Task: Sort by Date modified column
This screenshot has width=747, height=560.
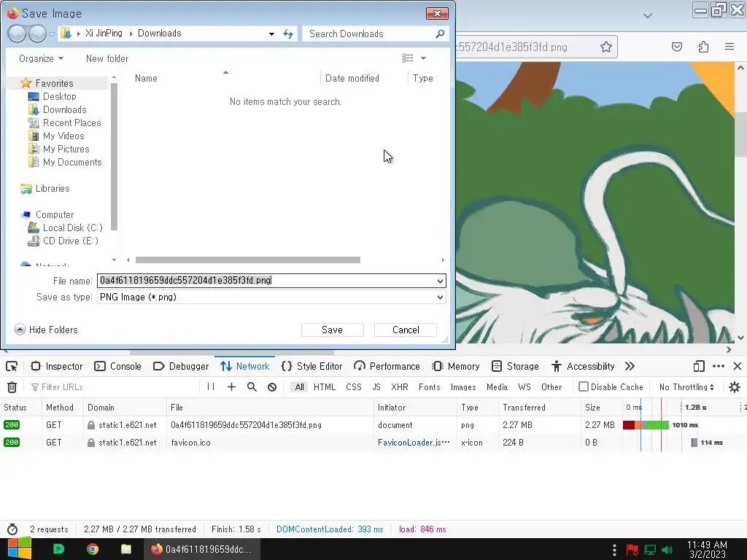Action: (x=352, y=78)
